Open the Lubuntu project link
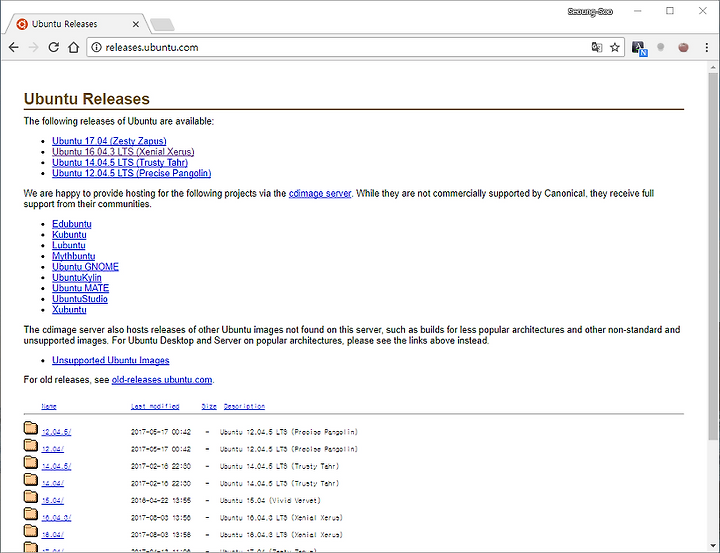Viewport: 720px width, 553px height. click(x=68, y=245)
